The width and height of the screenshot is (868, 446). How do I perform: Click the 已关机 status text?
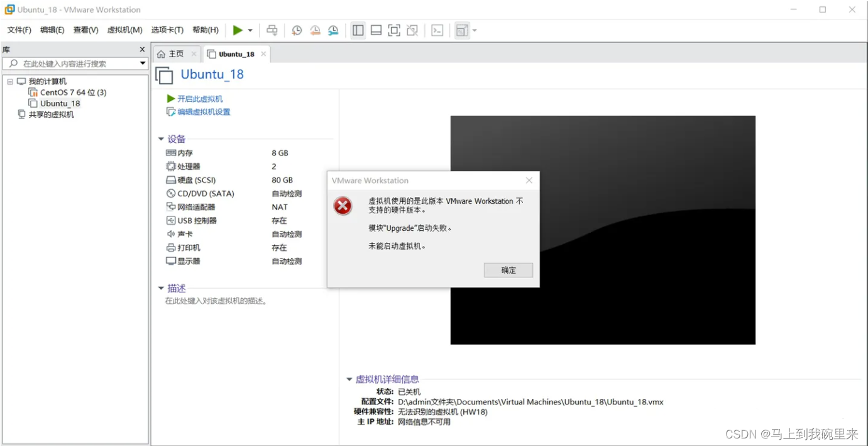[409, 392]
